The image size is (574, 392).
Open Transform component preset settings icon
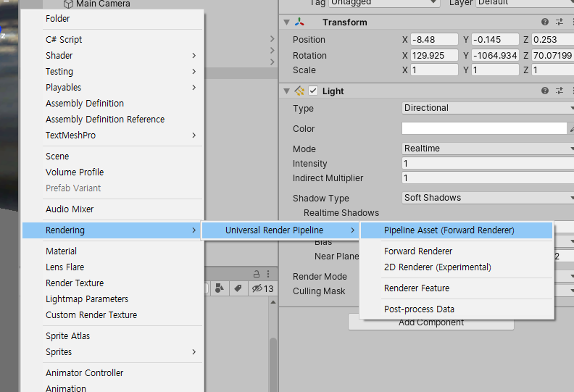pos(560,22)
